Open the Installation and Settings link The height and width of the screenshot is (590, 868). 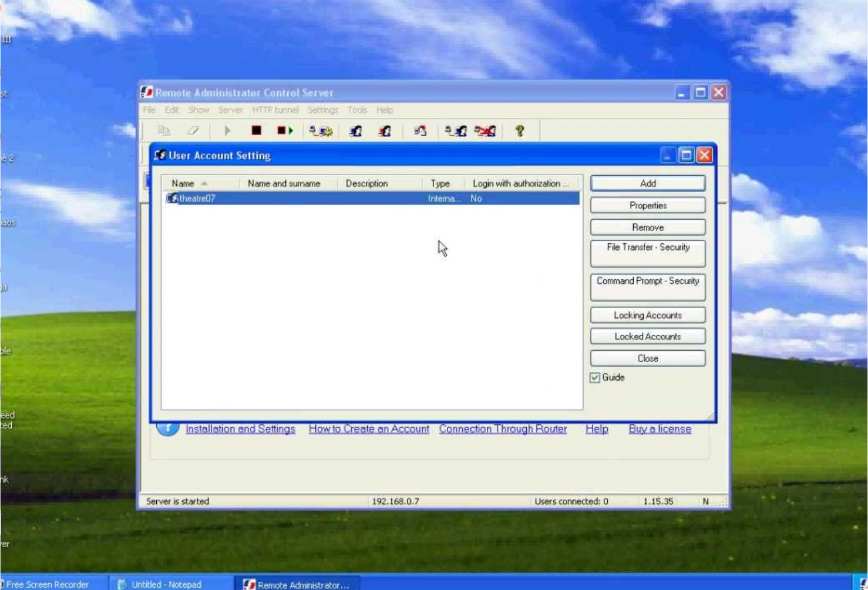click(240, 429)
